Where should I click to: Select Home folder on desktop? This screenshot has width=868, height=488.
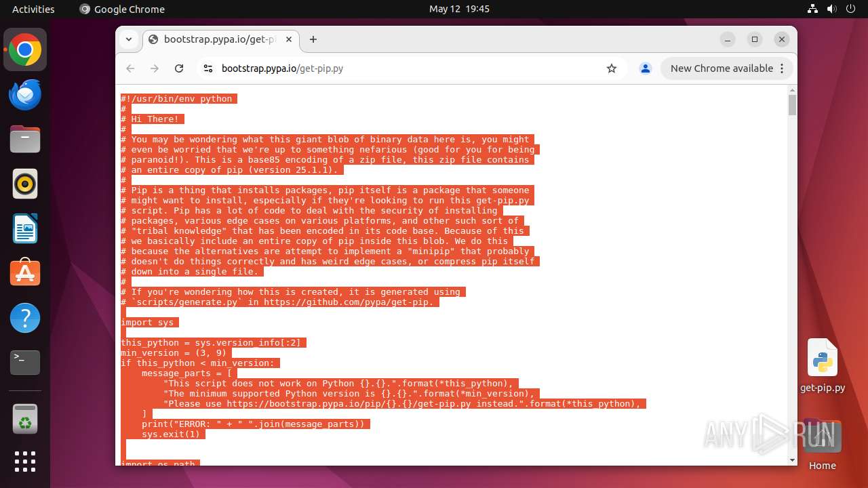(x=822, y=445)
